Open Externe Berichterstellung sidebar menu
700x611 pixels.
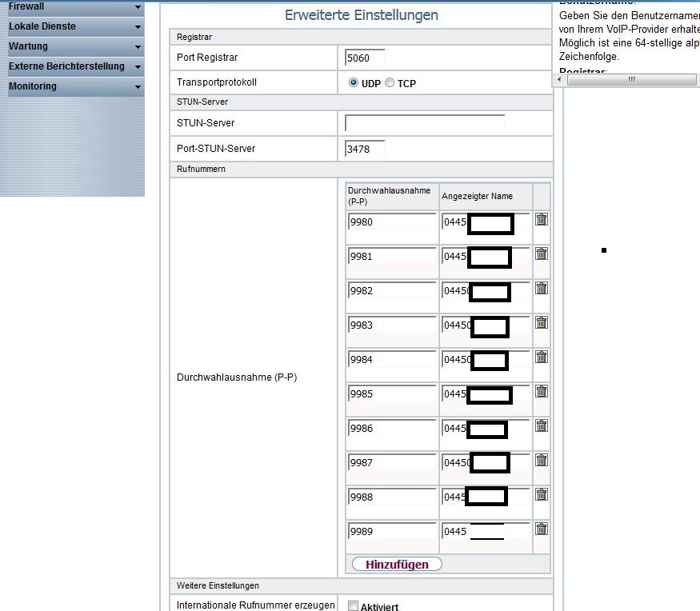(76, 67)
